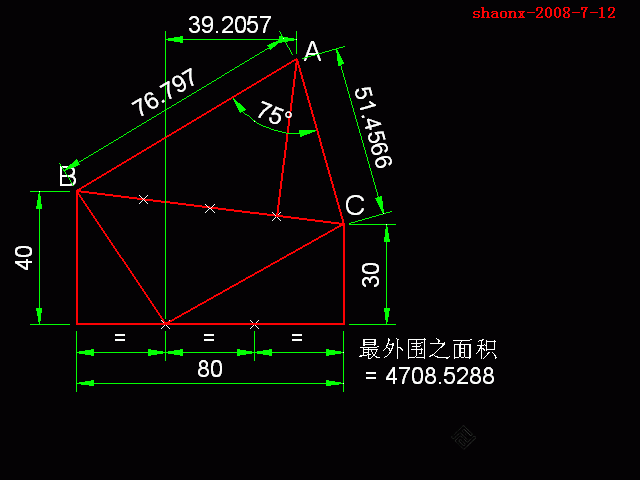Select the vertical 40 dimension text
The width and height of the screenshot is (640, 480).
point(24,258)
